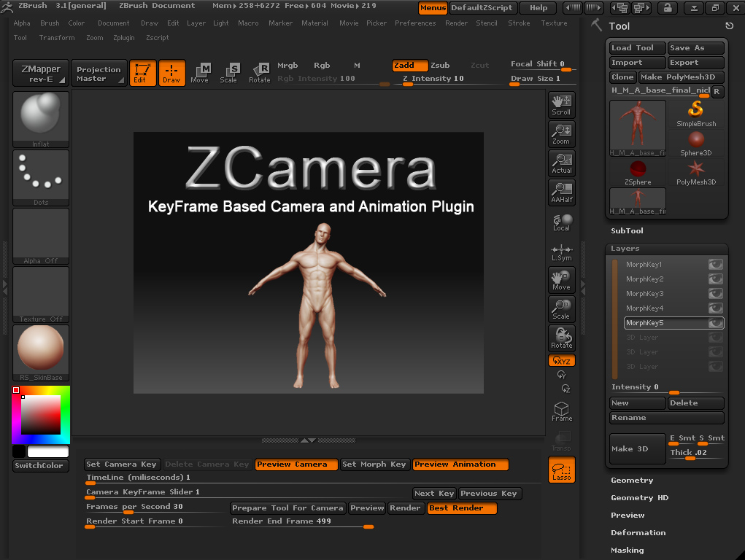
Task: Select the SimpleBrush tool
Action: pos(696,114)
